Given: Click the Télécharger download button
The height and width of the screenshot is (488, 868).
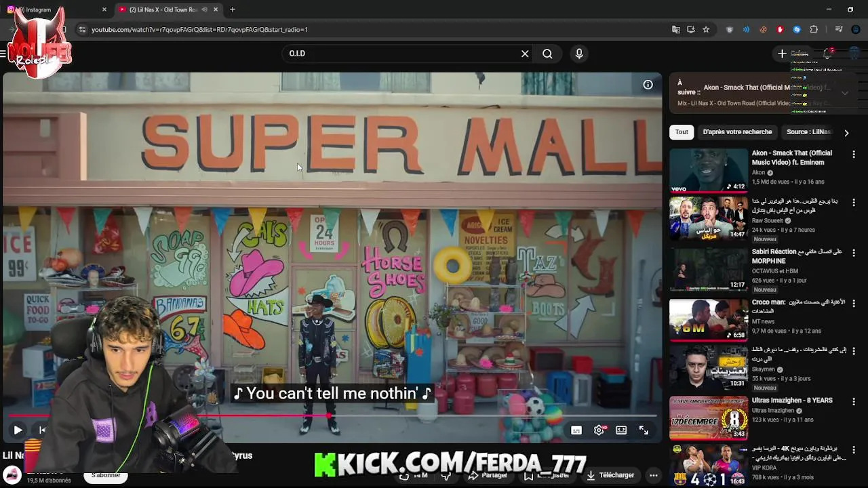Looking at the screenshot, I should pyautogui.click(x=610, y=475).
